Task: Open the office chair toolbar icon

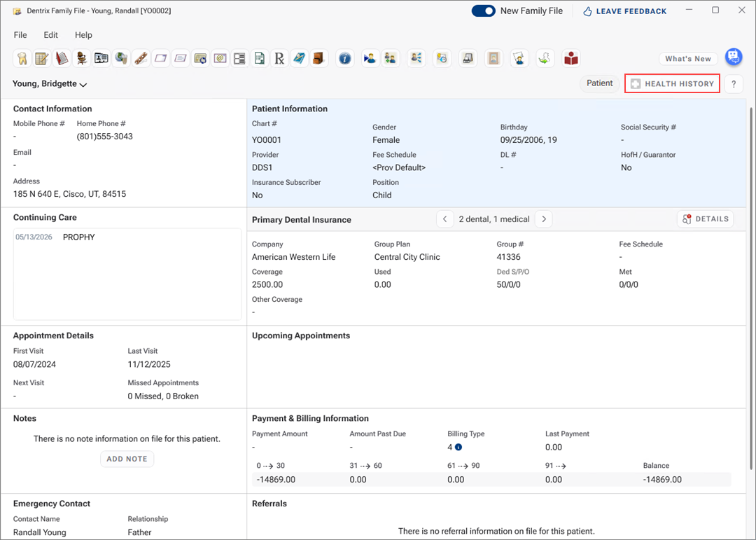Action: pyautogui.click(x=82, y=59)
